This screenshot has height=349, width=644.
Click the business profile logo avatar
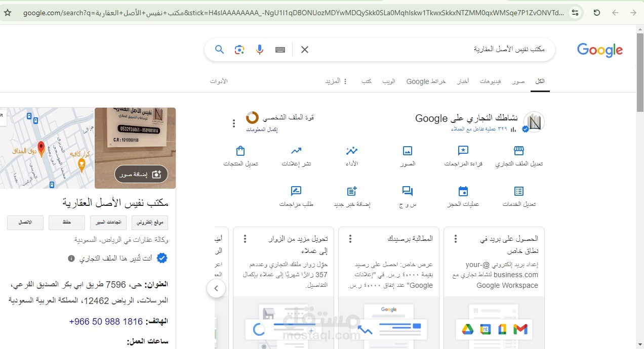(534, 122)
